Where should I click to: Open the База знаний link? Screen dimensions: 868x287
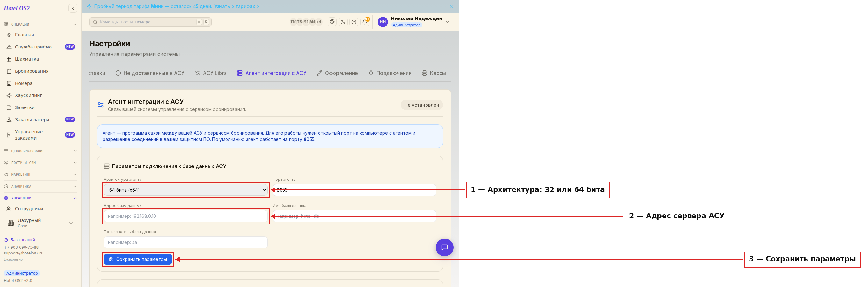click(x=19, y=240)
